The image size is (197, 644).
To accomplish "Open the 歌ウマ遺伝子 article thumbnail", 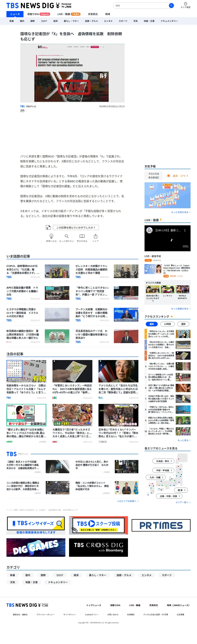I will pos(26,415).
